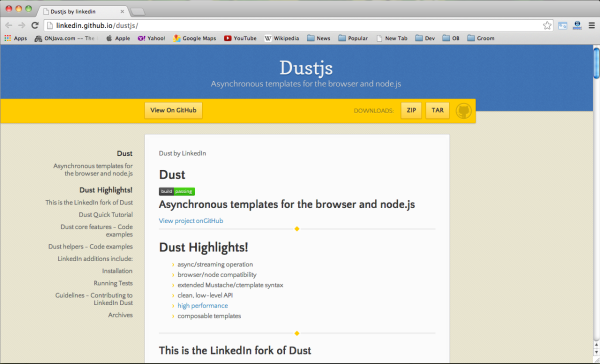Jump to Dust helpers – Code examples
The height and width of the screenshot is (364, 600).
pos(91,246)
